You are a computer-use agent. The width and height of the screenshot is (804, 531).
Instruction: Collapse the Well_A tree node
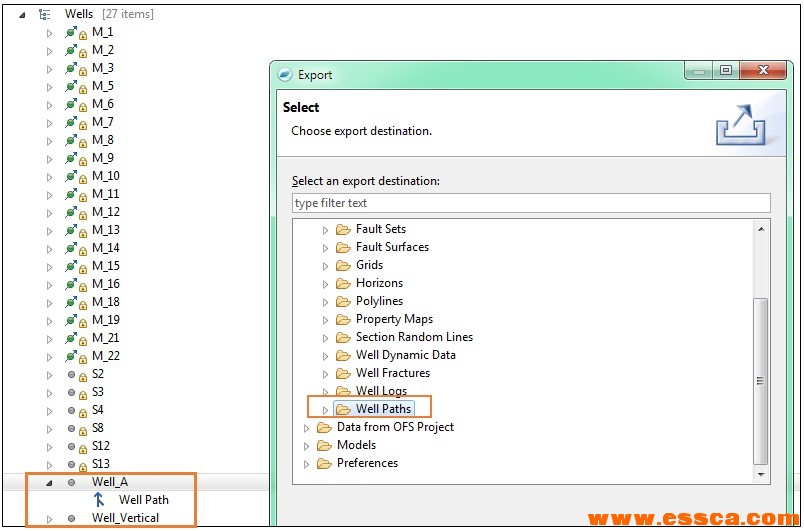tap(49, 482)
